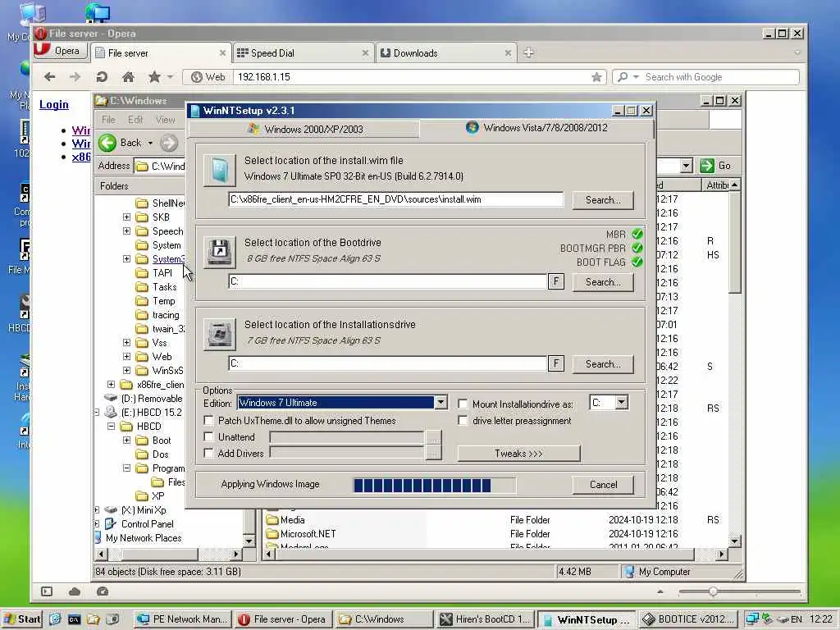Click Search for the Installationsdrive

603,363
